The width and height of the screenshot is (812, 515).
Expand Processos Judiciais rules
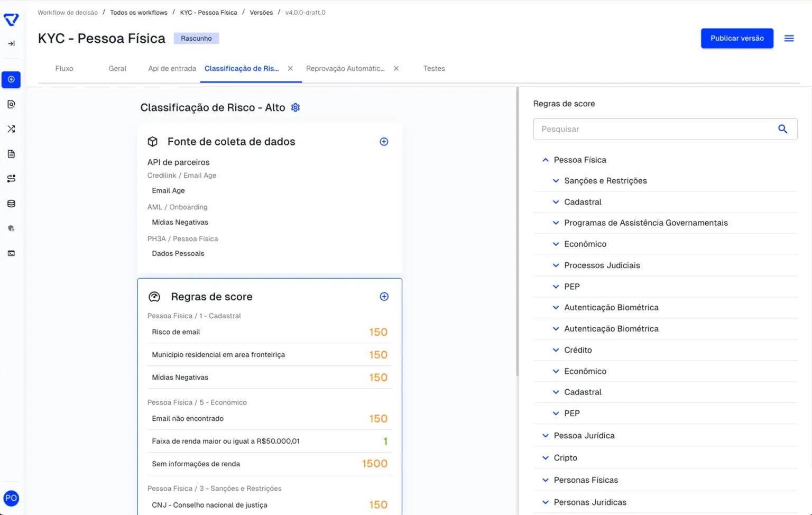(556, 265)
